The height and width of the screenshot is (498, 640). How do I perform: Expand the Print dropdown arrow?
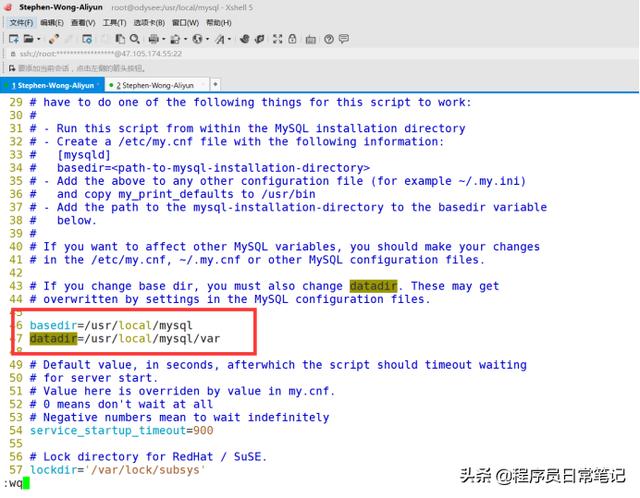[164, 39]
